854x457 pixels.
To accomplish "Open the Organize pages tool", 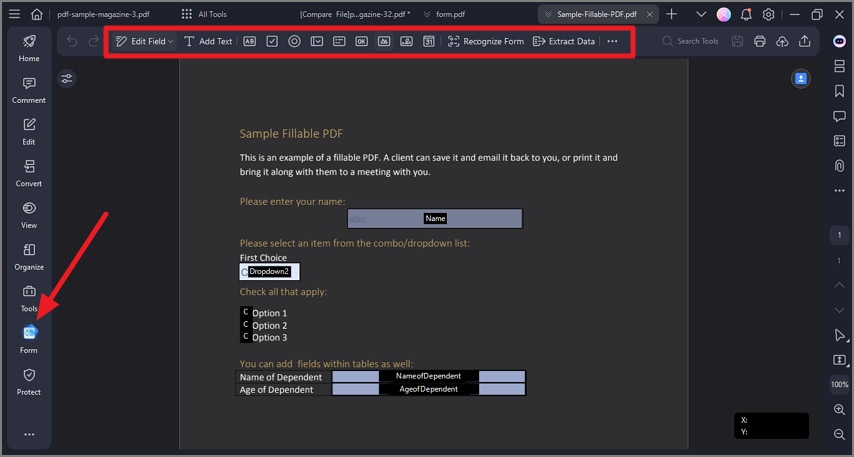I will click(x=29, y=257).
